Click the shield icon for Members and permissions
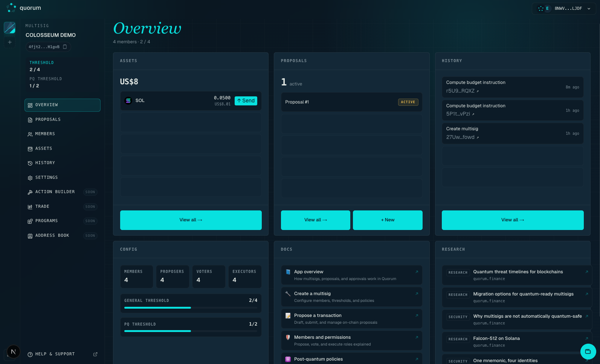The image size is (600, 364). point(288,337)
